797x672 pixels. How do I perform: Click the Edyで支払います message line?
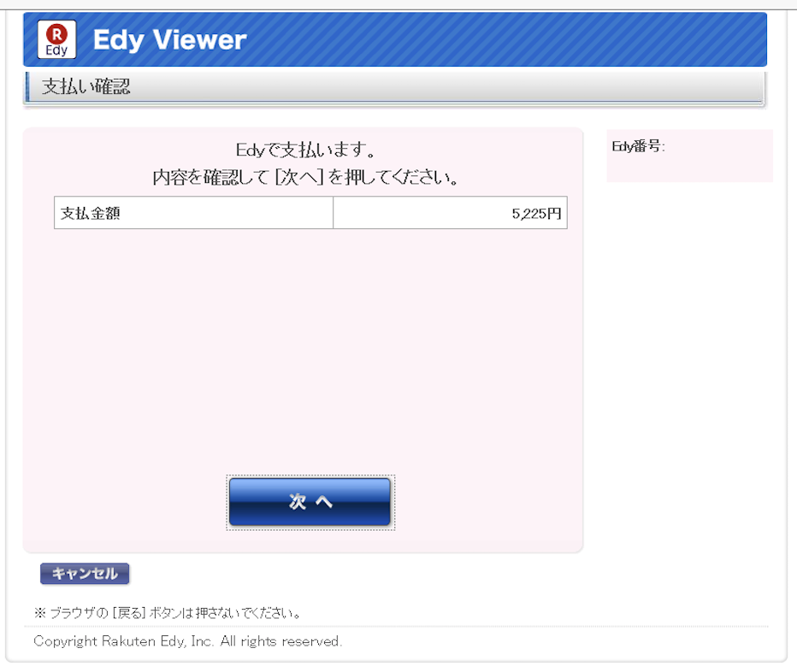(x=305, y=150)
